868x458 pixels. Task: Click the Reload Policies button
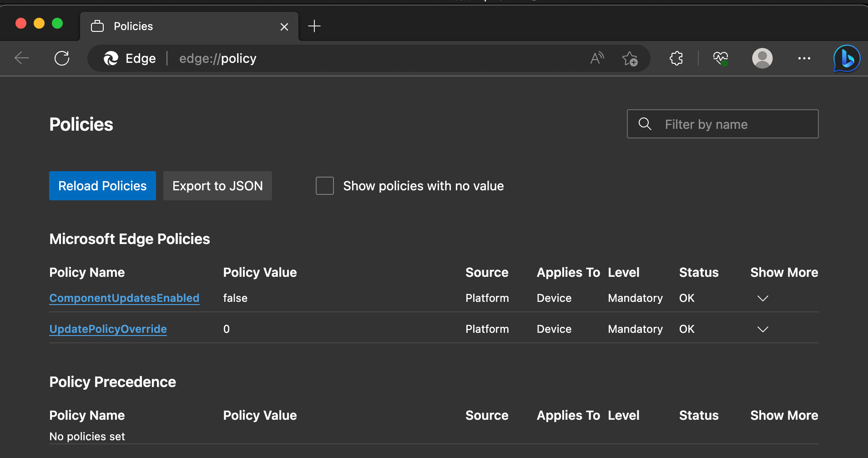[102, 186]
